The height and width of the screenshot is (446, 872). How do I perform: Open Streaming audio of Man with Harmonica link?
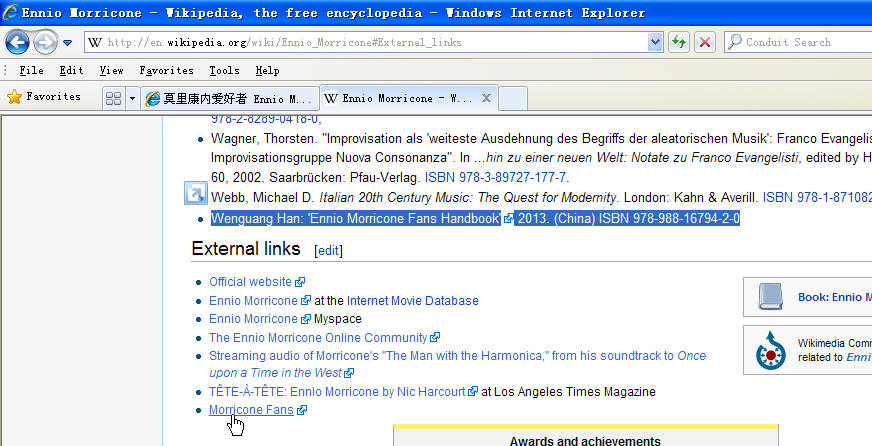pyautogui.click(x=457, y=364)
